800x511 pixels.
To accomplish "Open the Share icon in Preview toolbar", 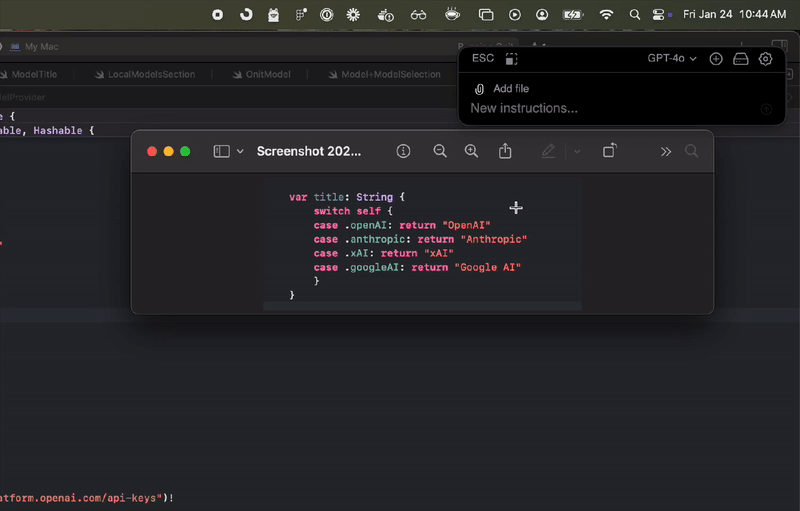I will [505, 151].
